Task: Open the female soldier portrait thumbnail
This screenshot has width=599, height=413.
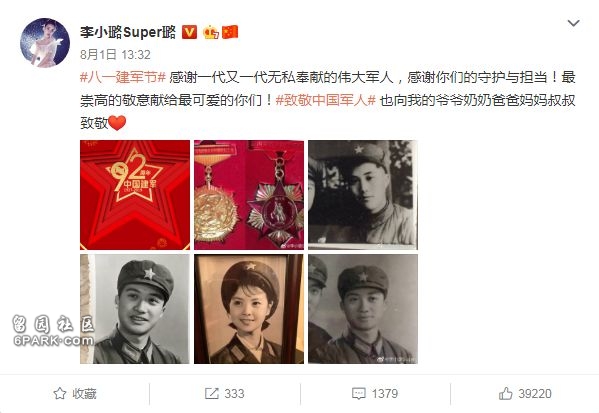Action: click(x=249, y=309)
